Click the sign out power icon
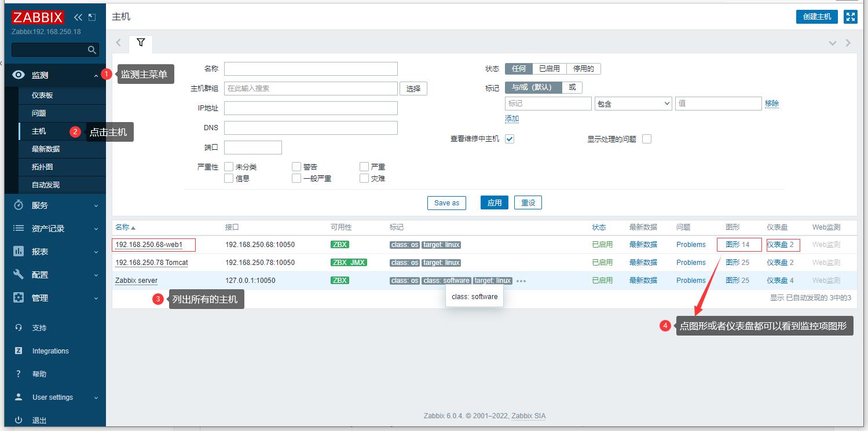 19,421
